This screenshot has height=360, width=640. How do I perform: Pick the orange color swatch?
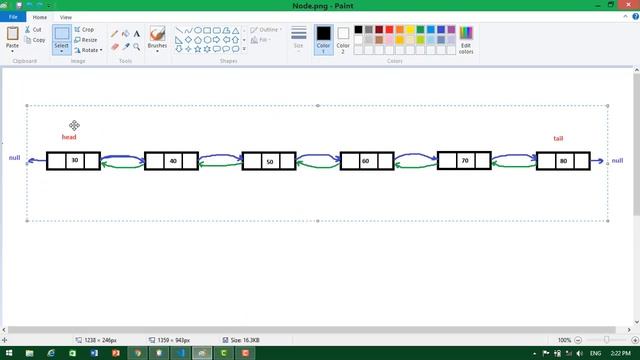[400, 29]
